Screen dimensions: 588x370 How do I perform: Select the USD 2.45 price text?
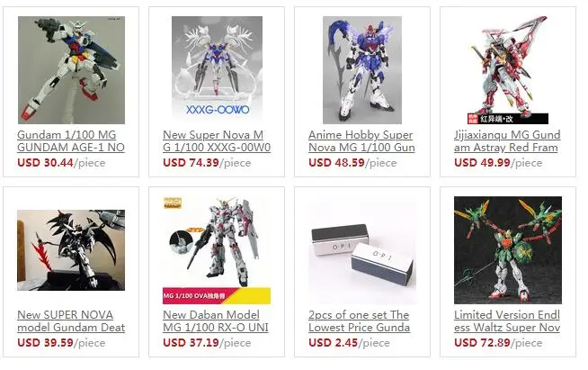[333, 343]
